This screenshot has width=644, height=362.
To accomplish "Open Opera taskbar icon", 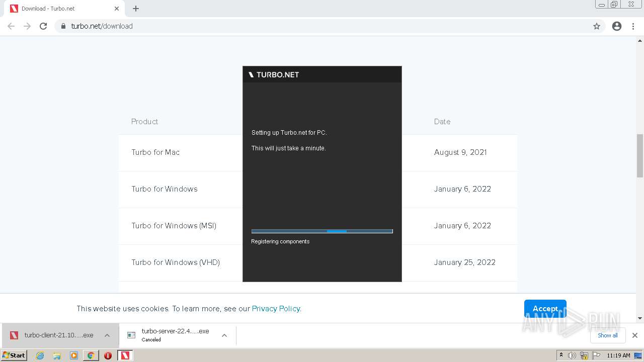I will 108,355.
